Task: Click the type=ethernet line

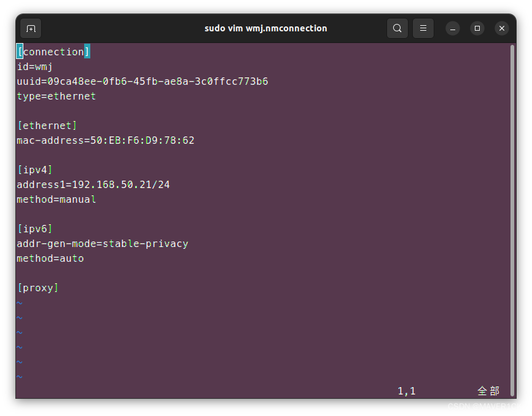Action: (56, 96)
